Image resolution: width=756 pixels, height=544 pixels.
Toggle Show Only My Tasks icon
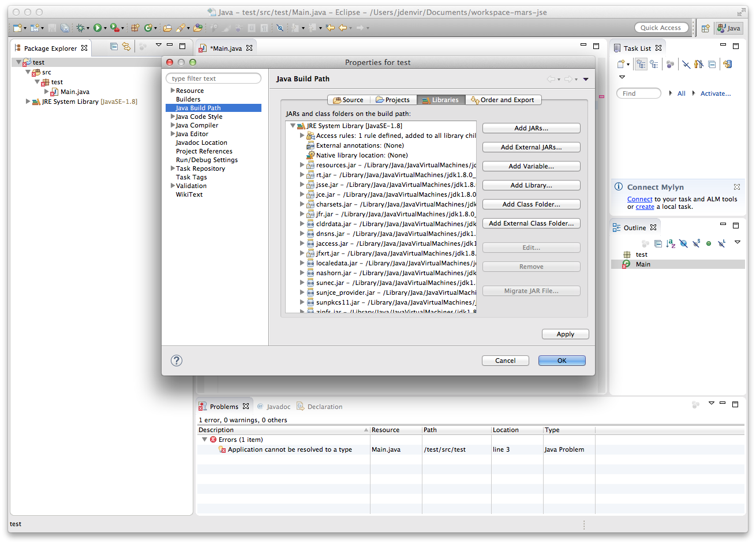click(699, 65)
